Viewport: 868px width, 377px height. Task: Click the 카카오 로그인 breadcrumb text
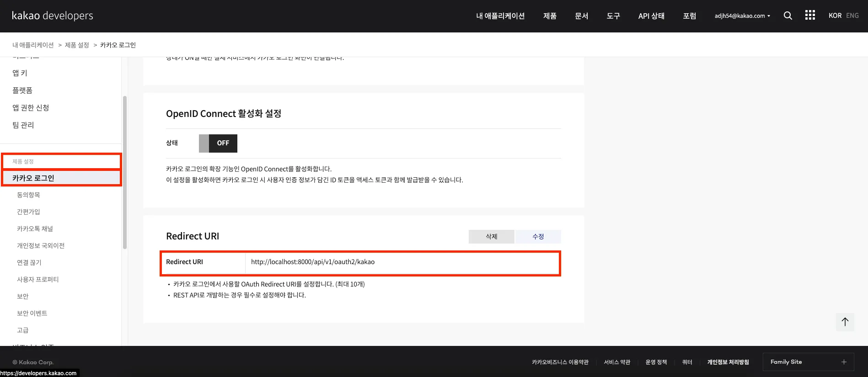[x=118, y=45]
